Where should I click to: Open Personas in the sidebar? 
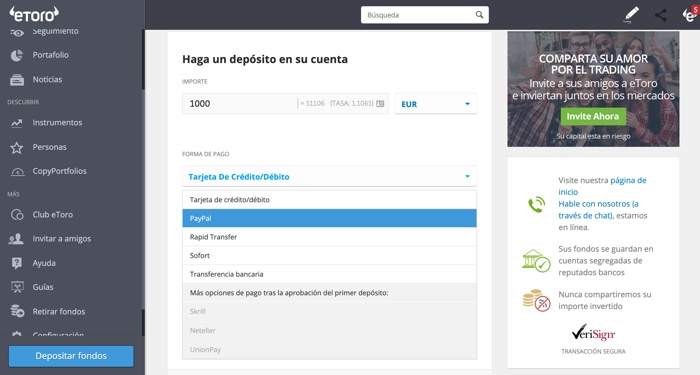point(49,147)
